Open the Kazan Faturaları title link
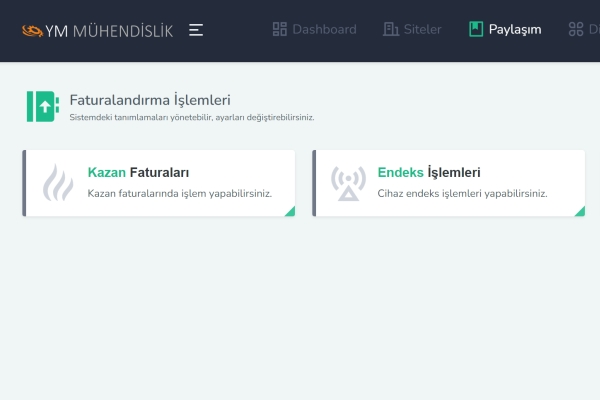The width and height of the screenshot is (600, 400). 138,172
